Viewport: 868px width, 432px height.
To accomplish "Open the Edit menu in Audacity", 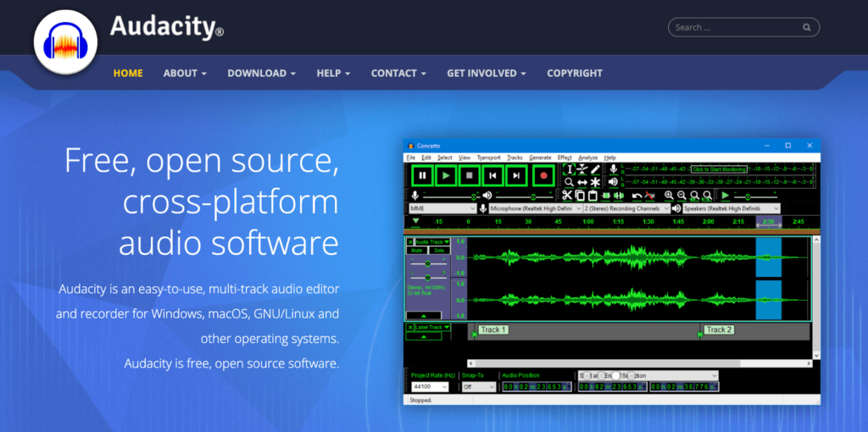I will [426, 158].
